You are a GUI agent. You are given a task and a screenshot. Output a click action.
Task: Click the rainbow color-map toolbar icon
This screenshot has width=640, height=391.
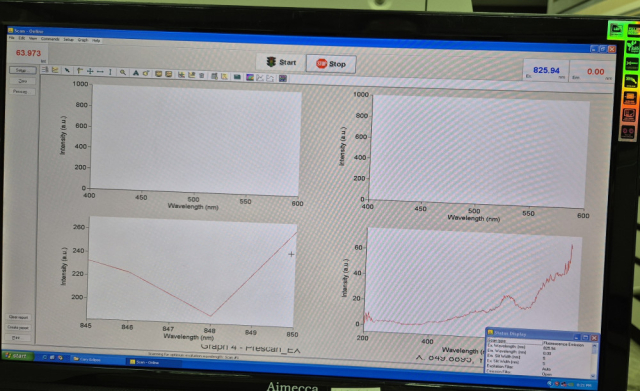pos(250,77)
